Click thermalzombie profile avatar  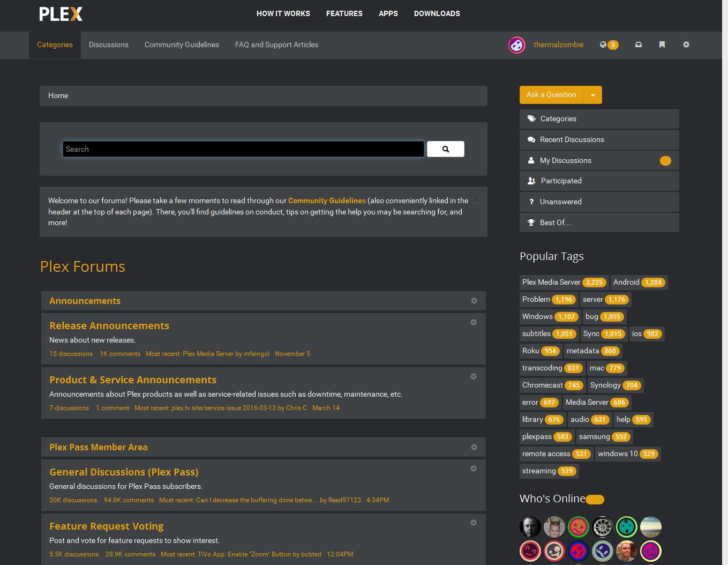point(516,45)
